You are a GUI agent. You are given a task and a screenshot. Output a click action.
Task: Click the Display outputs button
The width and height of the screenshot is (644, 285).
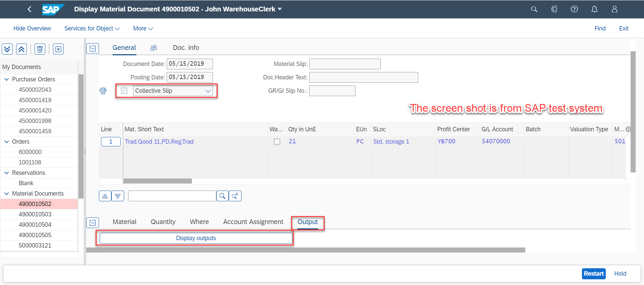click(196, 238)
